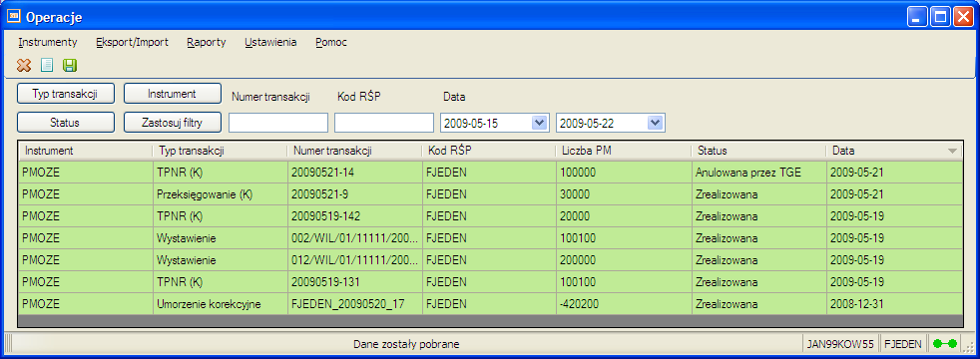Click the orange X cancel toolbar icon
Viewport: 980px width, 359px height.
[x=24, y=65]
